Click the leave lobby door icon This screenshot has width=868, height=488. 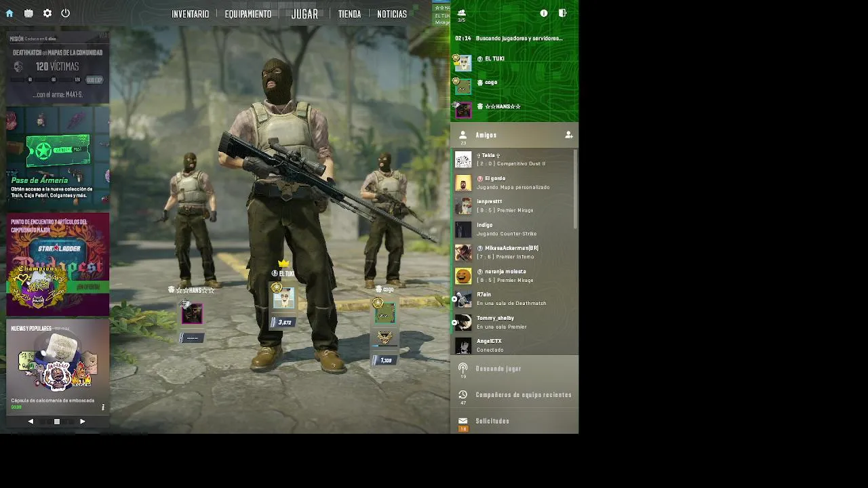[563, 13]
